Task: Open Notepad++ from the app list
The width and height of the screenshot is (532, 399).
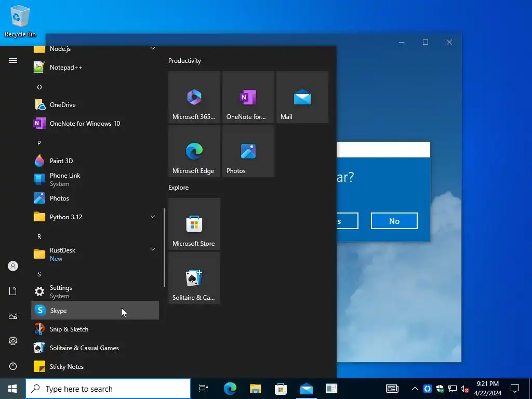Action: 95,68
